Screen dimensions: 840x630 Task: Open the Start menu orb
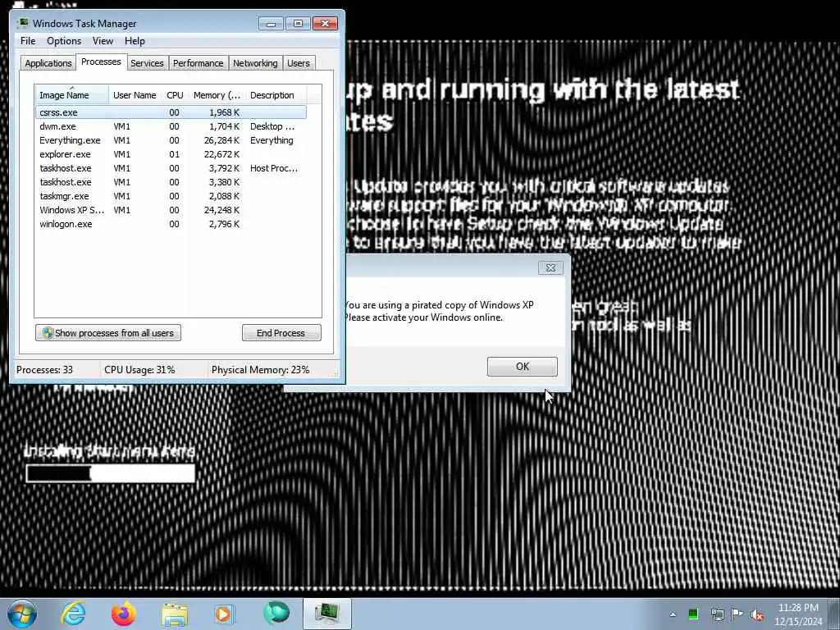(x=22, y=614)
